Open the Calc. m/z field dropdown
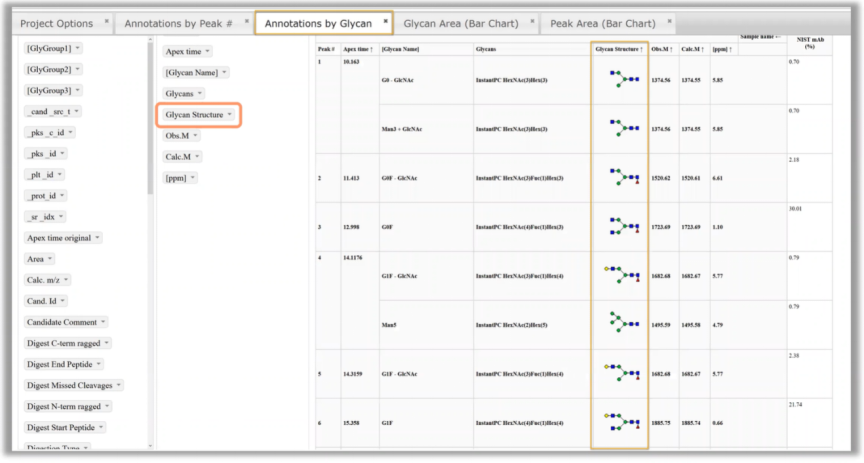The width and height of the screenshot is (864, 463). 66,280
